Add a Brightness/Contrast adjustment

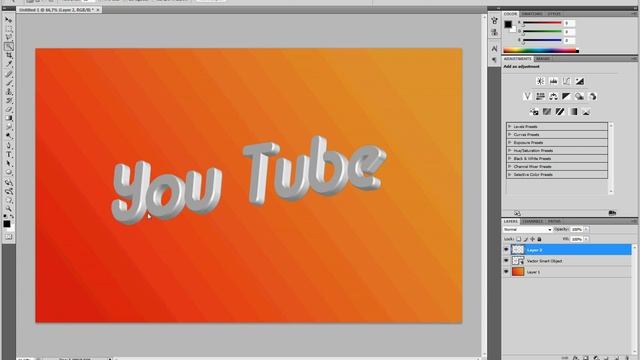click(540, 81)
